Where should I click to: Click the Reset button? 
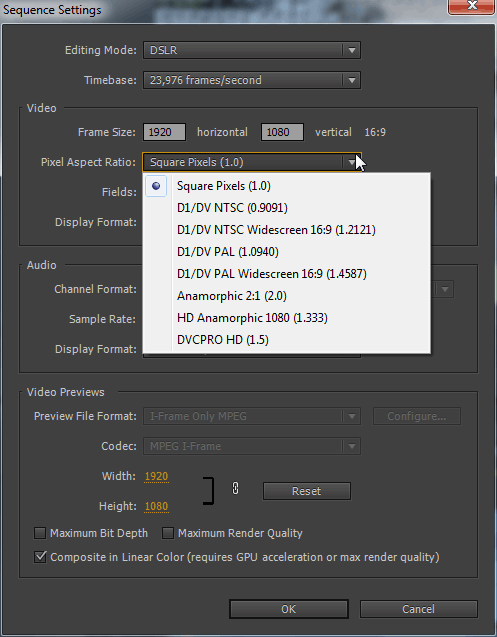pos(307,491)
